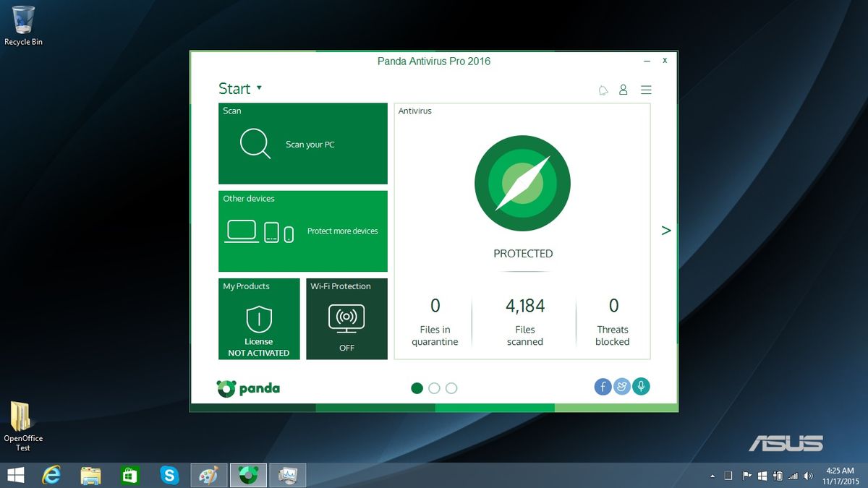This screenshot has height=488, width=868.
Task: Open Skype from taskbar
Action: tap(170, 475)
